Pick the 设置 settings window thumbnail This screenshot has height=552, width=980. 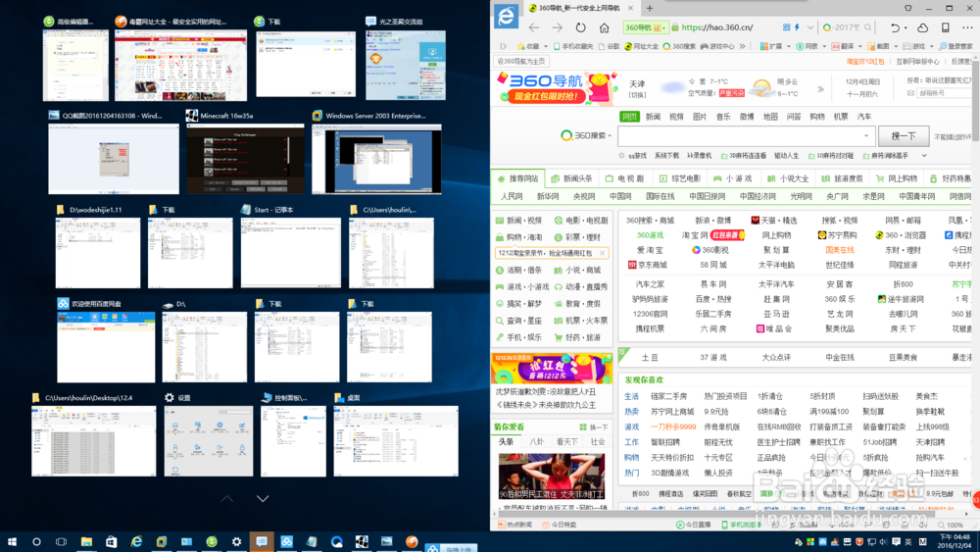[x=209, y=441]
